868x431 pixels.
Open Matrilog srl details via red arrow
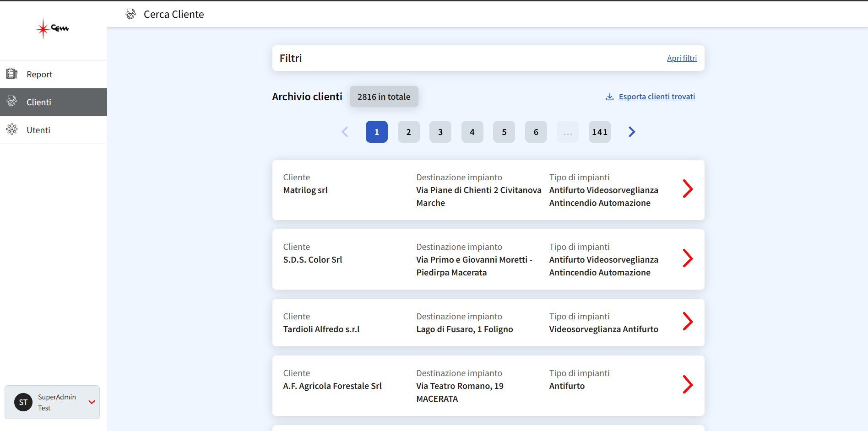click(x=688, y=189)
